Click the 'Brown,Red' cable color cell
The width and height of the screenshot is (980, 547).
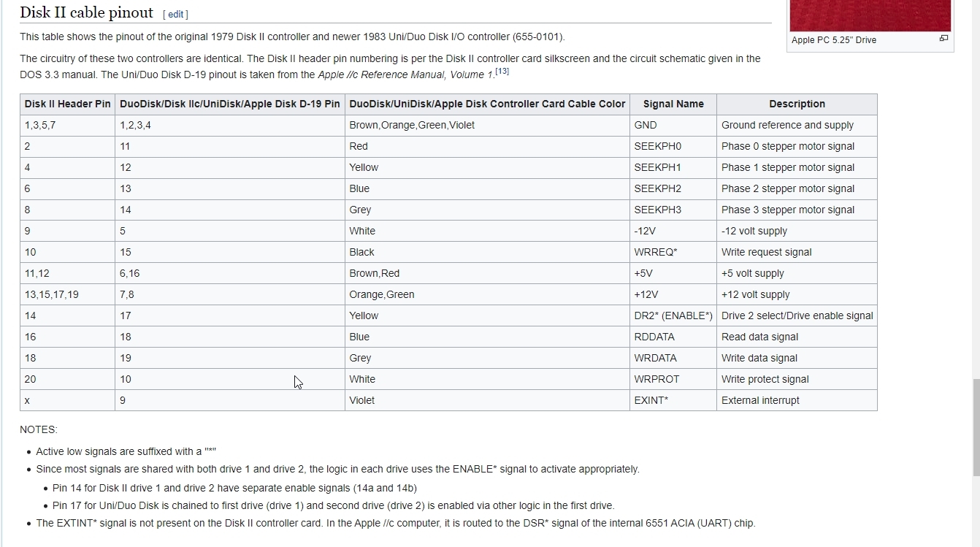click(487, 273)
